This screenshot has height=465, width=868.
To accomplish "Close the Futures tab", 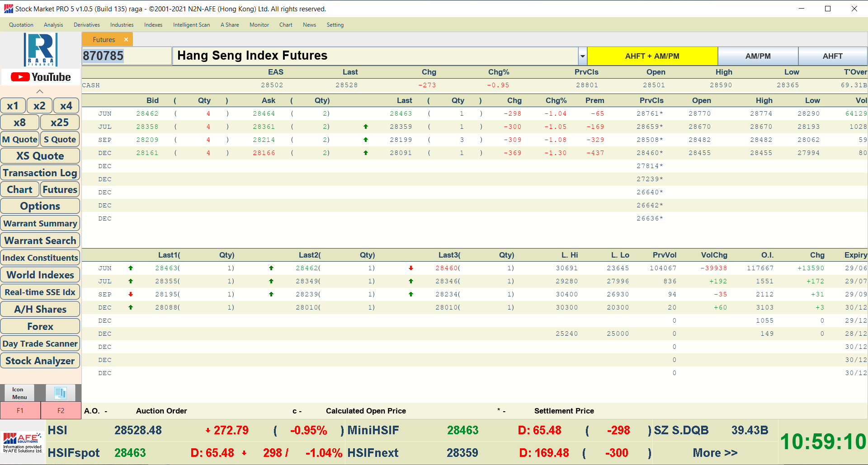I will pyautogui.click(x=126, y=40).
